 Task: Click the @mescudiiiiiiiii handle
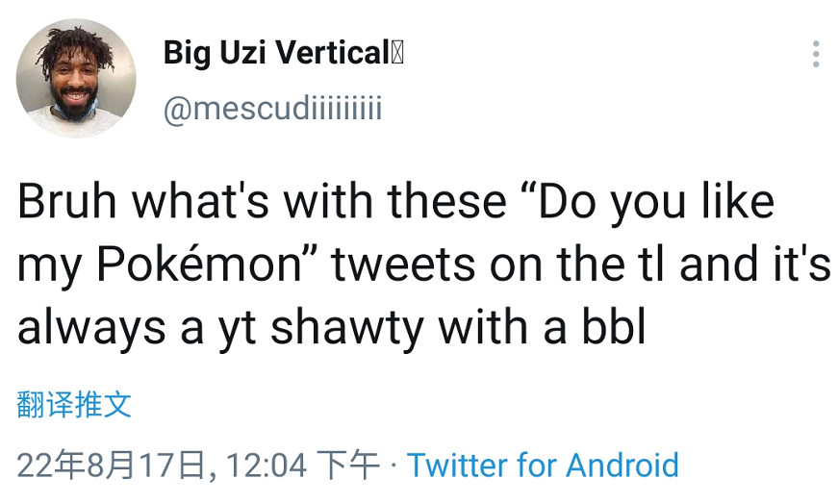[272, 108]
